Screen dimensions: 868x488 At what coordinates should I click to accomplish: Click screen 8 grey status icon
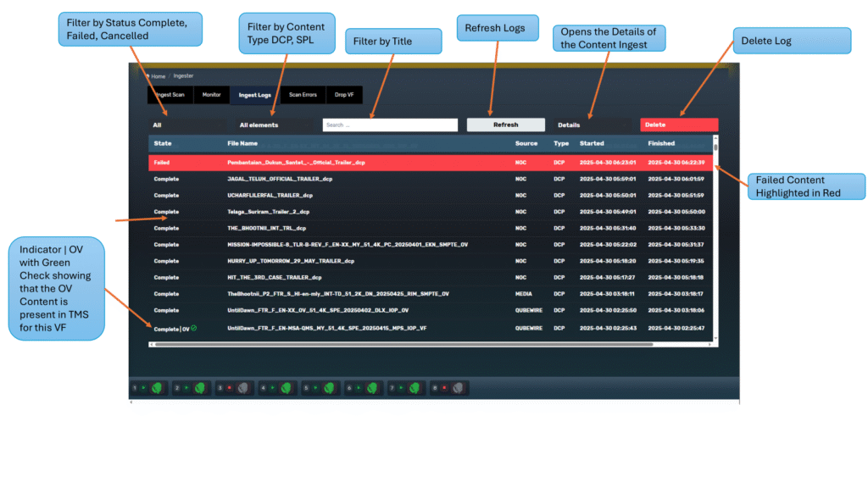(458, 388)
